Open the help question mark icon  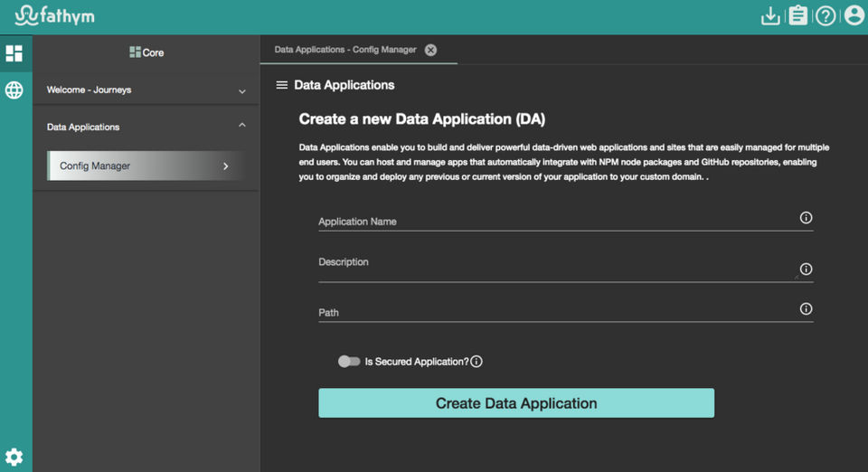pyautogui.click(x=826, y=16)
